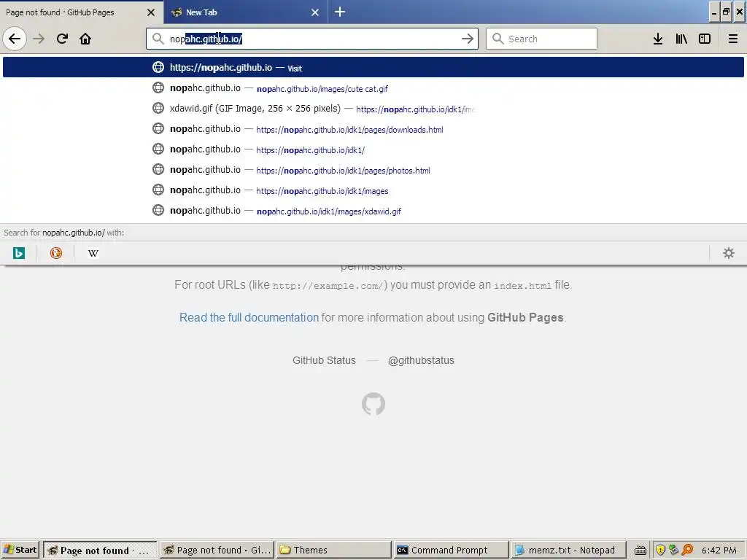Viewport: 747px width, 560px height.
Task: Switch to the New Tab tab
Action: click(246, 12)
